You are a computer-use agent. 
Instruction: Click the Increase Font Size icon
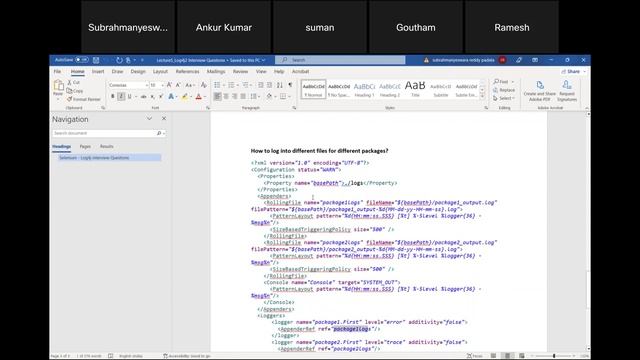(x=169, y=85)
